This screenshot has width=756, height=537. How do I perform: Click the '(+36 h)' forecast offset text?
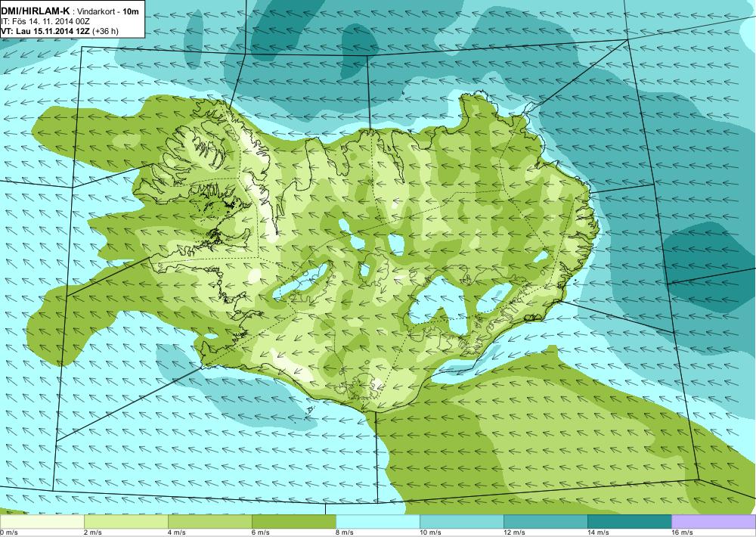(106, 31)
